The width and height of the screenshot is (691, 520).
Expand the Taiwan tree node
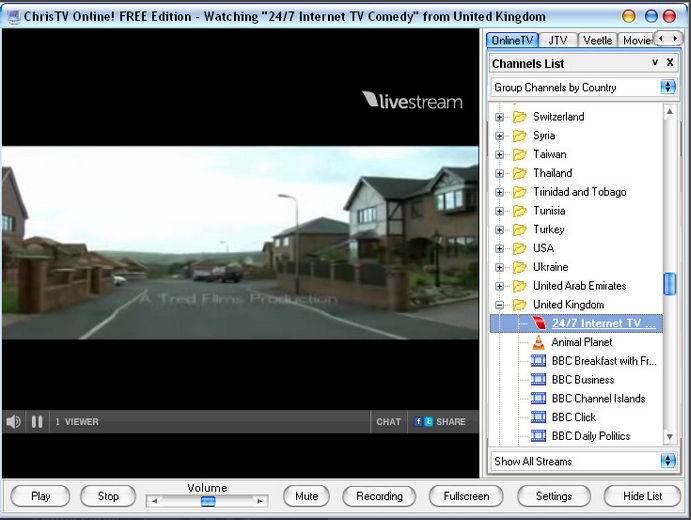pos(499,155)
